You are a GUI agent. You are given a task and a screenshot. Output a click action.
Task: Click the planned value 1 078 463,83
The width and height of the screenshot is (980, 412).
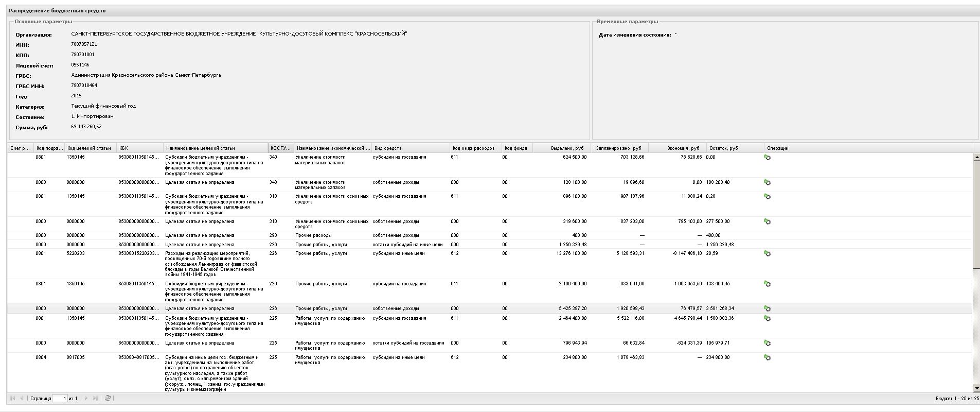tap(630, 357)
